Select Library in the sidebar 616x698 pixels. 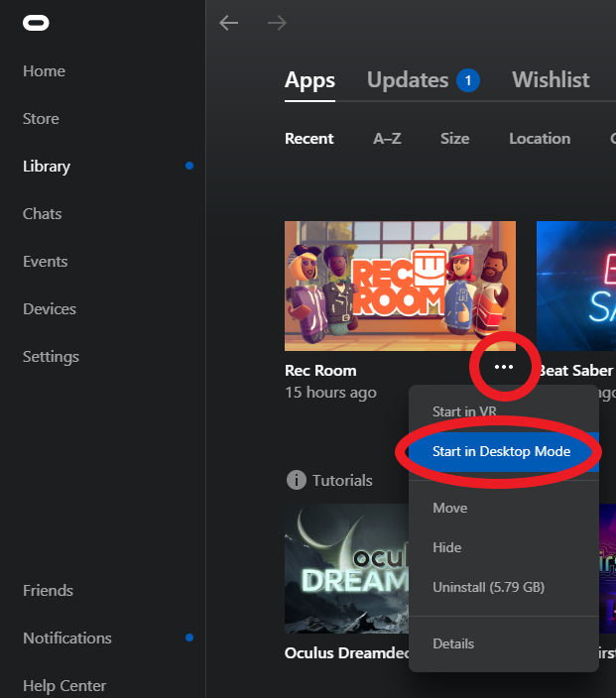pos(47,167)
